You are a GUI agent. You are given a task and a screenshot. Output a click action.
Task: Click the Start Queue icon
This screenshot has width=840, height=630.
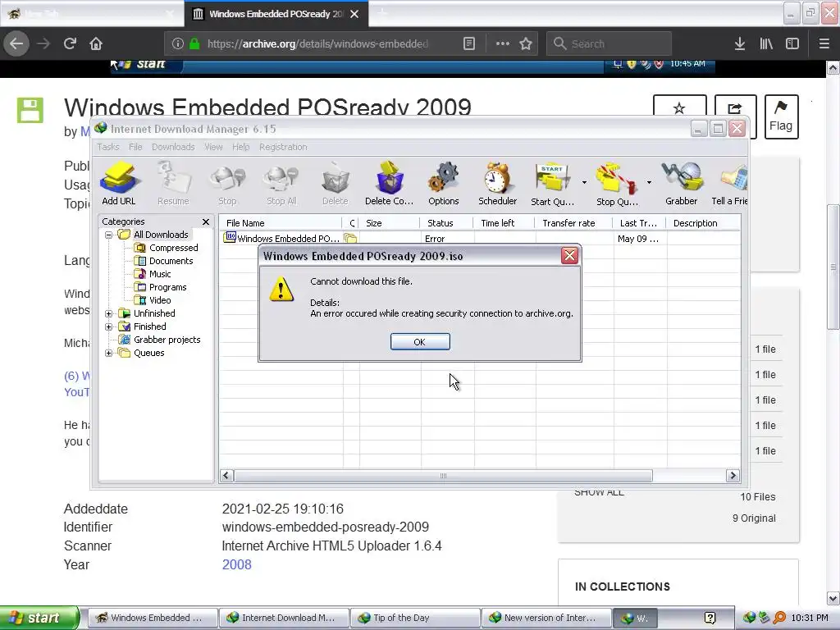tap(552, 184)
